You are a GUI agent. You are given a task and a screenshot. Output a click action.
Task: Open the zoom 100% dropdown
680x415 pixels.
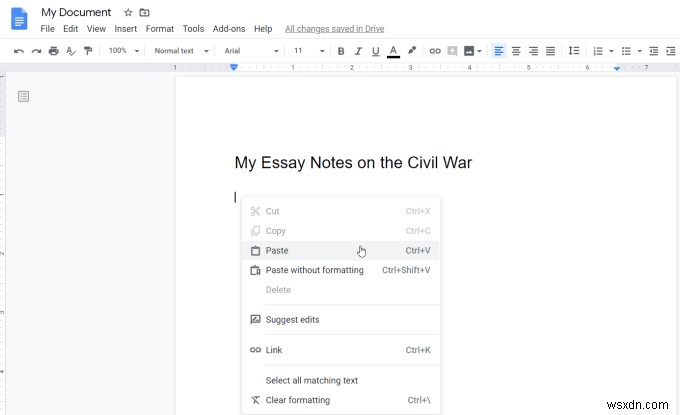point(123,51)
